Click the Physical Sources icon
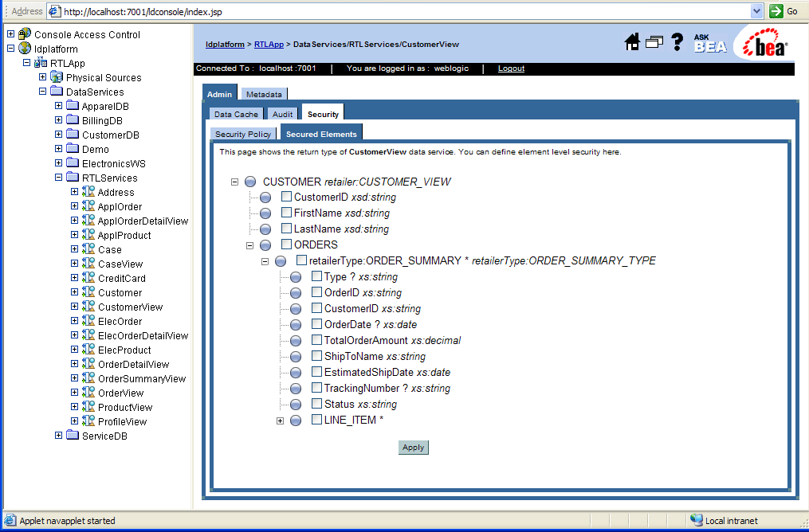The height and width of the screenshot is (532, 809). (x=57, y=77)
